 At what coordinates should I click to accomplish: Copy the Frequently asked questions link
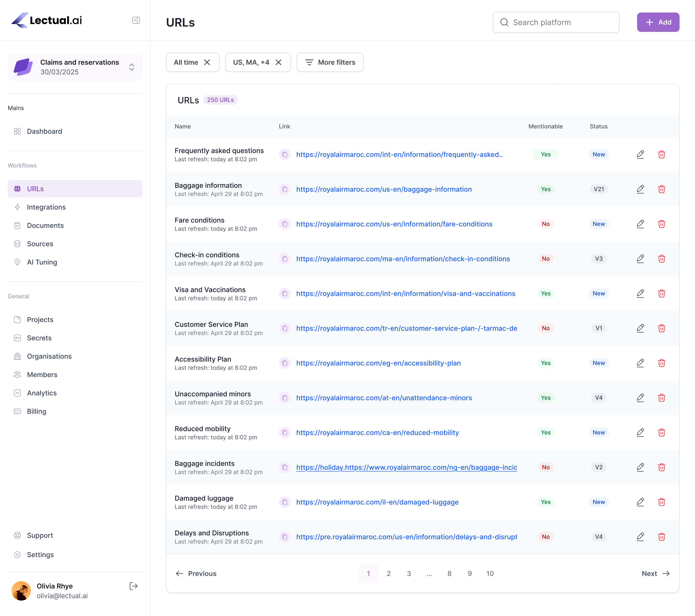tap(285, 154)
